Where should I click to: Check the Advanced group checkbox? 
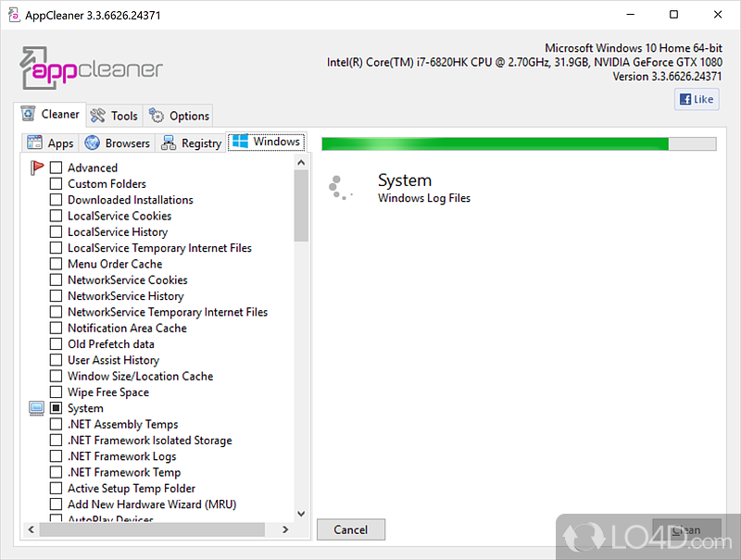(x=56, y=168)
